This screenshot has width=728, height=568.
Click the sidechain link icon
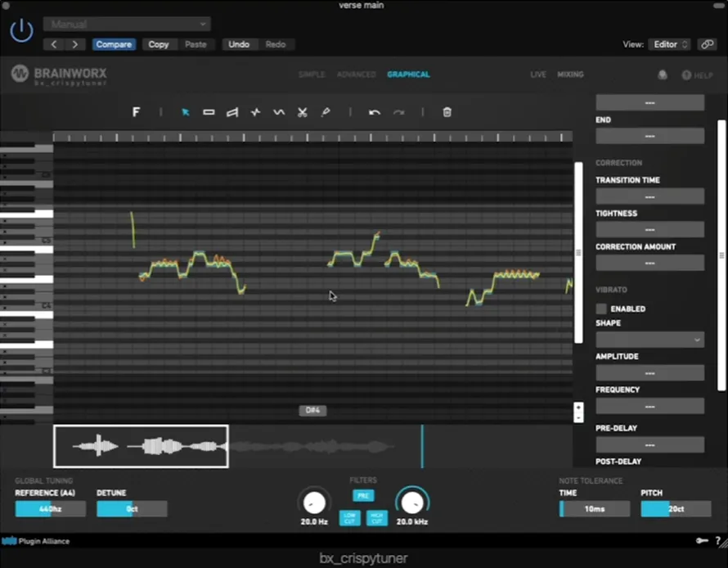[707, 44]
